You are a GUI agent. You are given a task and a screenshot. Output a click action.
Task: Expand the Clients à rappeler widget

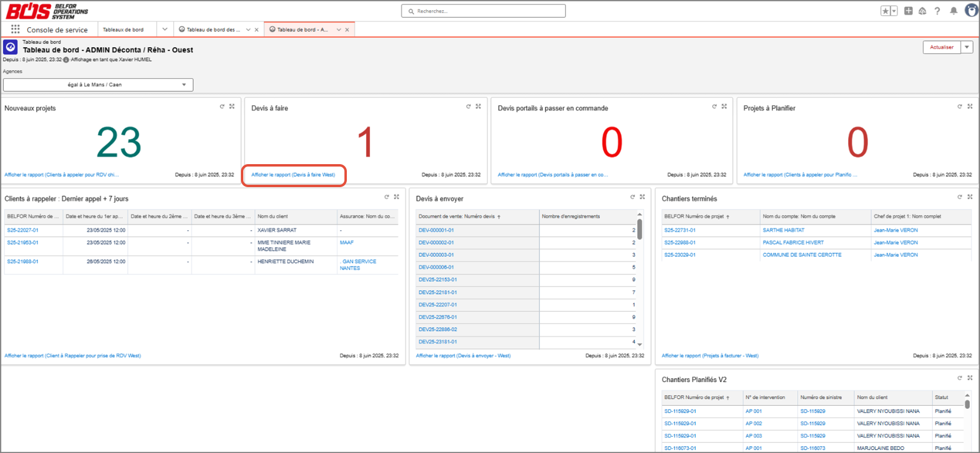tap(396, 197)
